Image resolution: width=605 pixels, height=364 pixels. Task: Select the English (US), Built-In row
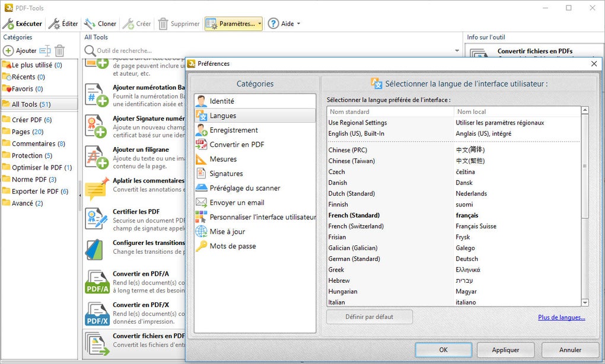point(454,133)
